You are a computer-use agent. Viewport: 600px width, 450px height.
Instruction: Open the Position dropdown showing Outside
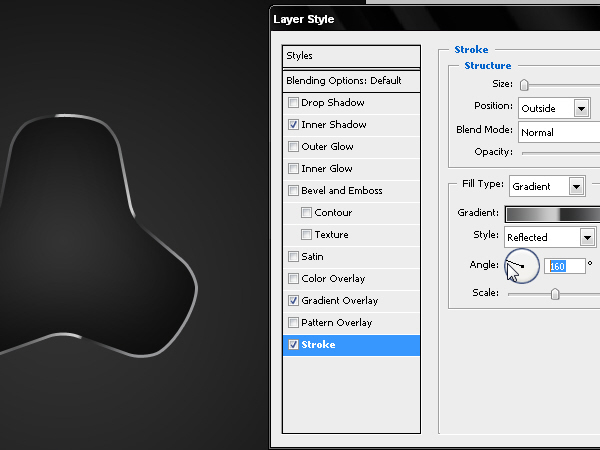(554, 108)
